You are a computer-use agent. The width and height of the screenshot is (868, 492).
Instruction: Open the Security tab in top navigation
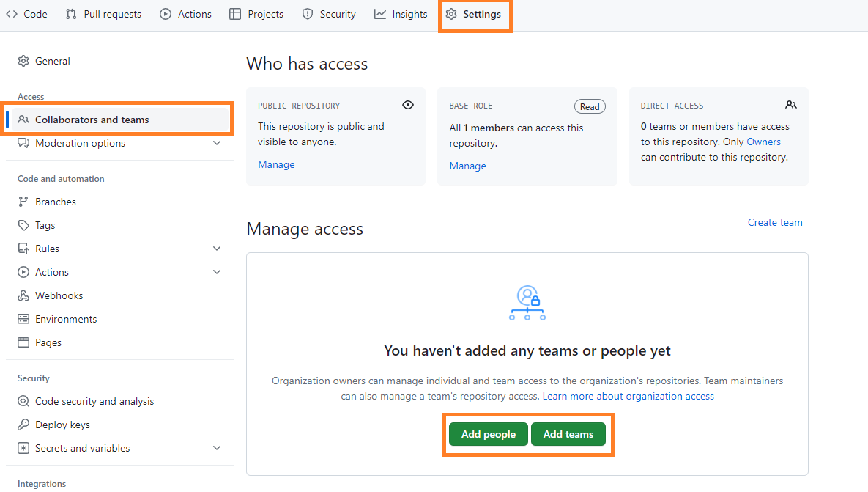329,14
